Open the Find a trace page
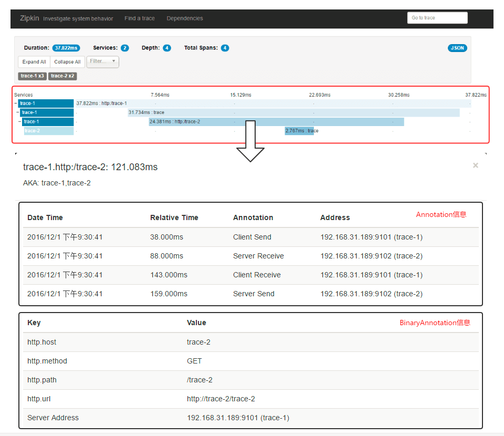Screen dimensions: 504x436 (x=140, y=18)
